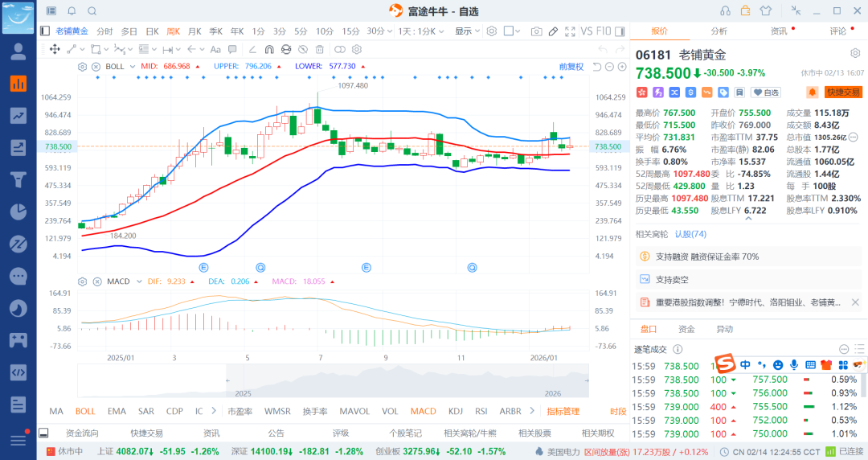Hide all drawings with the eye-slash icon
Screen dimensions: 868x460
click(303, 49)
